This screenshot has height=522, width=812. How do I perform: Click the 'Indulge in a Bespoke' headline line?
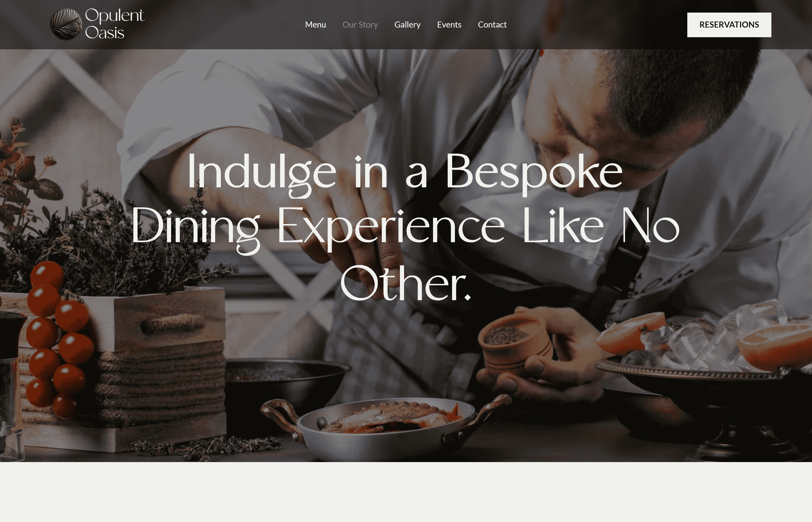[x=405, y=173]
